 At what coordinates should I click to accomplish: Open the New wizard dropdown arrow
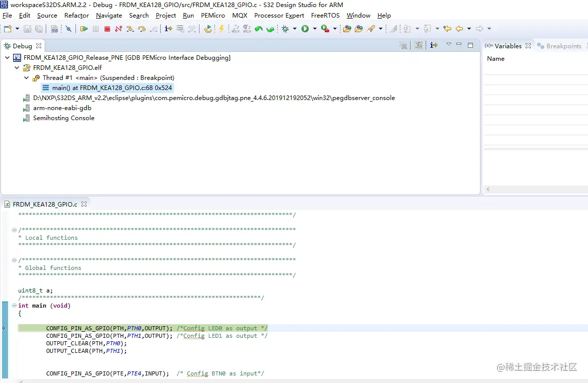click(17, 29)
